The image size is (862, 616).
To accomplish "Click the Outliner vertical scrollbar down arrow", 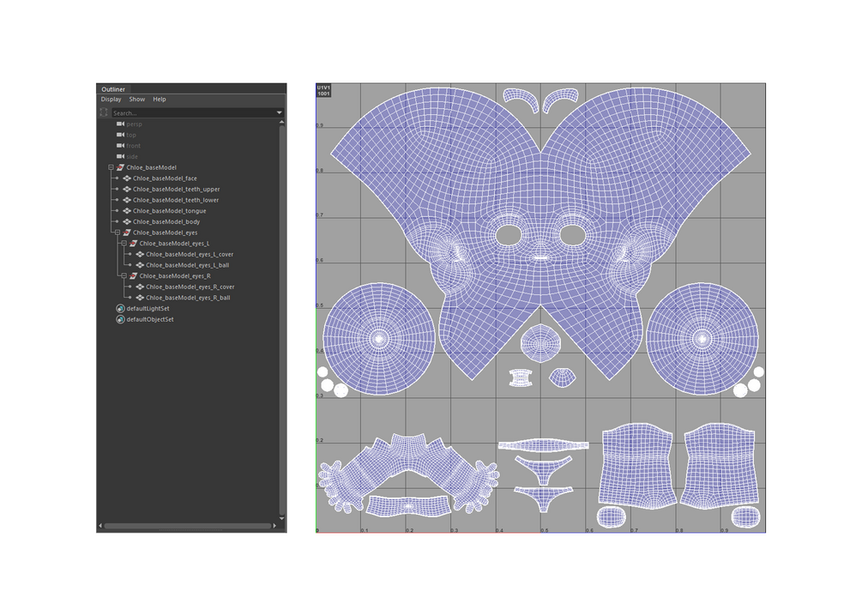I will tap(281, 518).
